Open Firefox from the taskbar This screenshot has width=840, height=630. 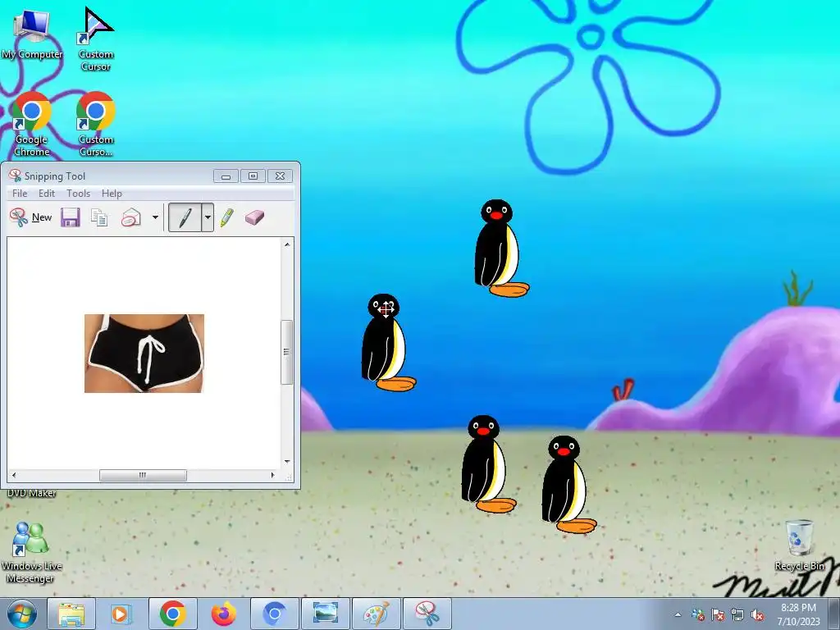pos(223,614)
